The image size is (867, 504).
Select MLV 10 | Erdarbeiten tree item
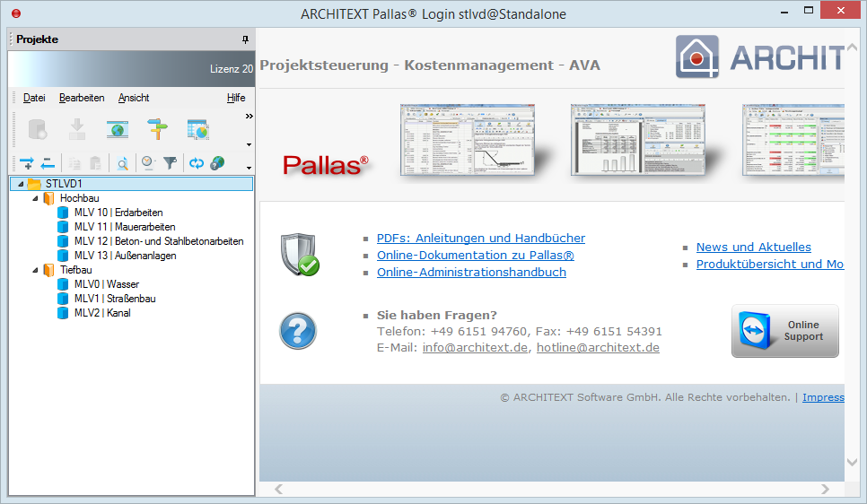[x=118, y=213]
